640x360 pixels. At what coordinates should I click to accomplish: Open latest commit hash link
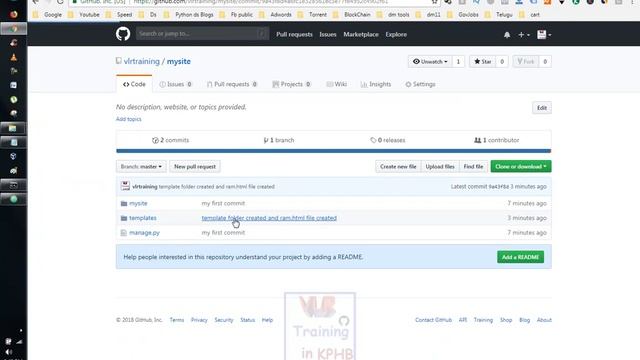(499, 187)
